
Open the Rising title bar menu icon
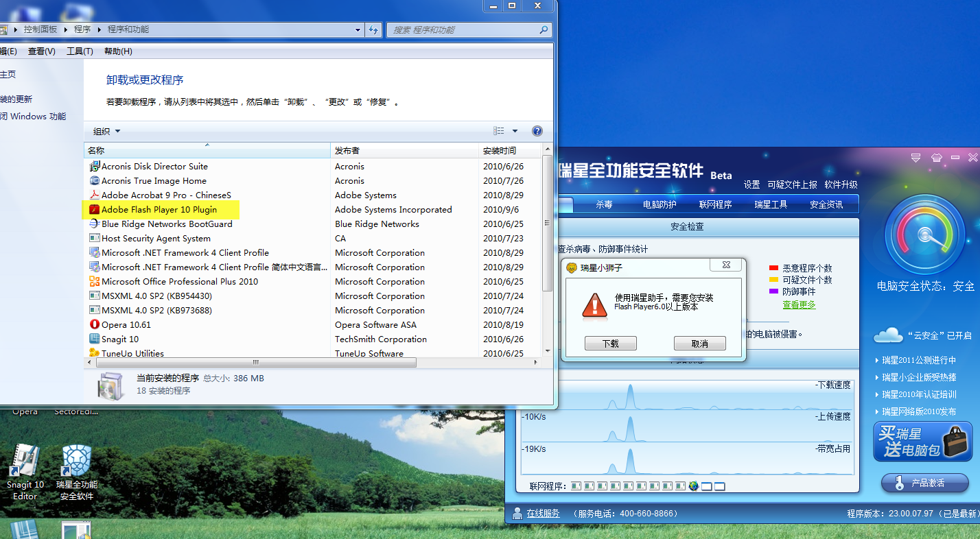coord(915,158)
